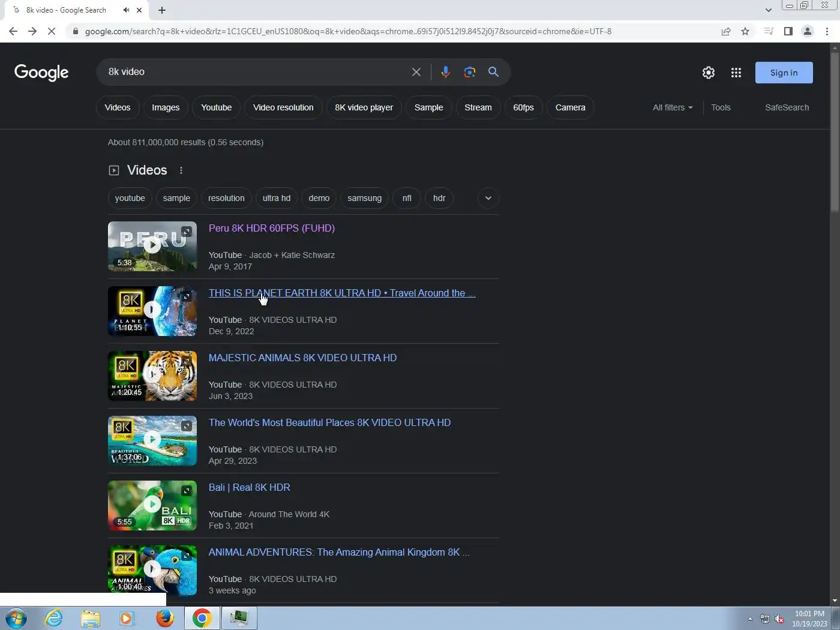Click the browser address bar
840x630 pixels.
point(396,31)
